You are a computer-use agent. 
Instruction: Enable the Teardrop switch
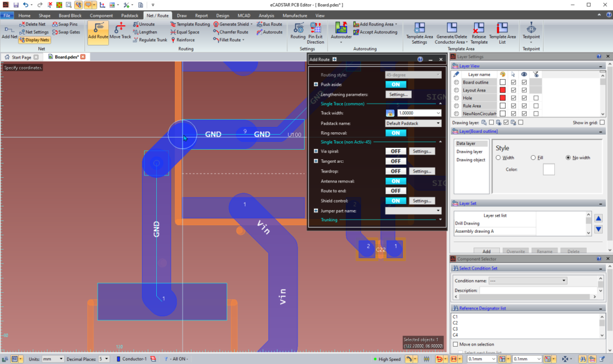(x=396, y=171)
